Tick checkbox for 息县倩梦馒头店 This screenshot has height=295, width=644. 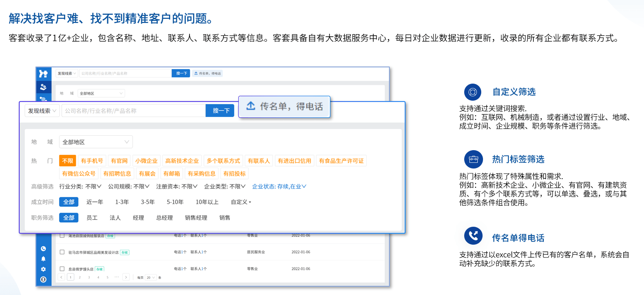[62, 269]
